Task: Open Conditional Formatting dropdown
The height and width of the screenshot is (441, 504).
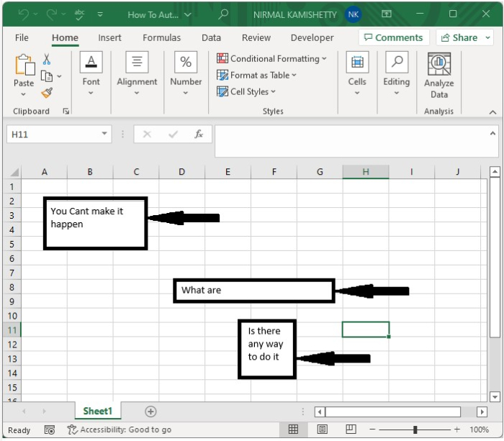Action: click(x=271, y=59)
